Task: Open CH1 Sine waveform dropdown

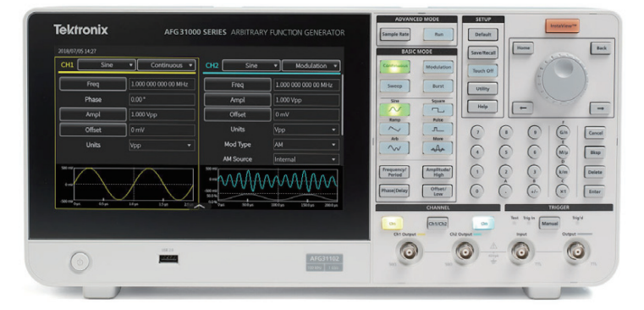Action: (x=107, y=65)
